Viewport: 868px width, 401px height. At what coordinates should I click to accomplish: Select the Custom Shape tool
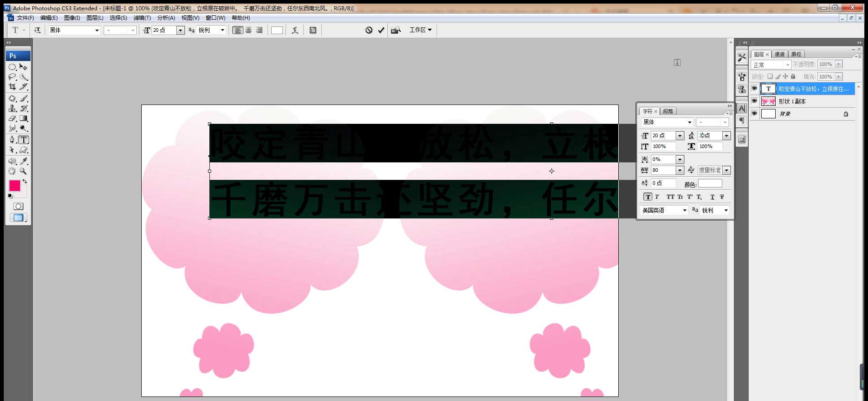coord(23,150)
